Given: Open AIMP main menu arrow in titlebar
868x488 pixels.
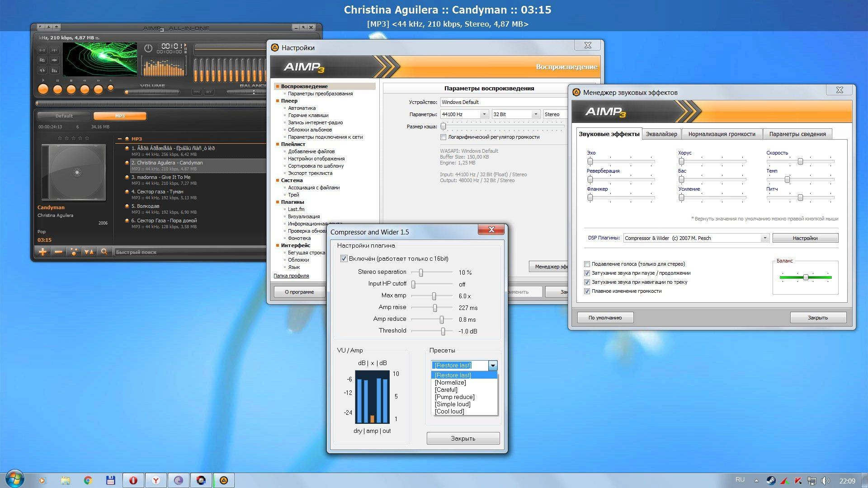Looking at the screenshot, I should click(41, 28).
